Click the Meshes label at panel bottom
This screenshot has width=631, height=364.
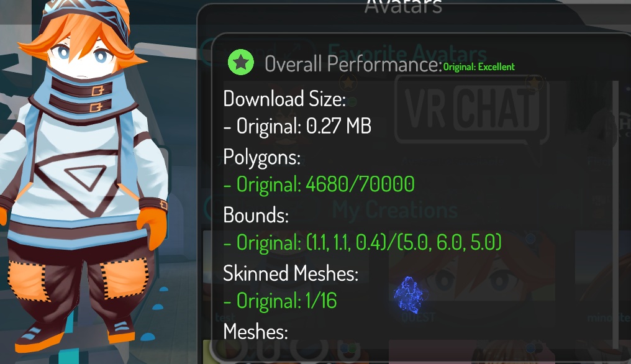point(255,332)
